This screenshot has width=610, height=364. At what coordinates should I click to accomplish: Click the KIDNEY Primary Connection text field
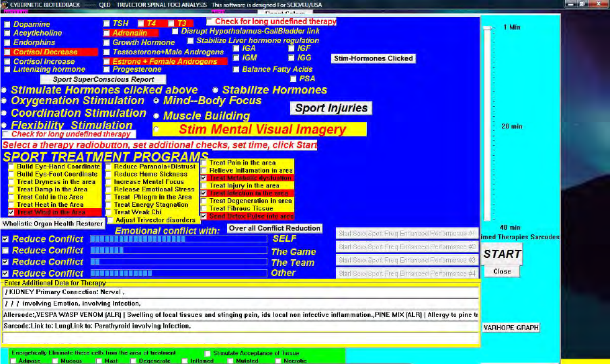click(241, 292)
